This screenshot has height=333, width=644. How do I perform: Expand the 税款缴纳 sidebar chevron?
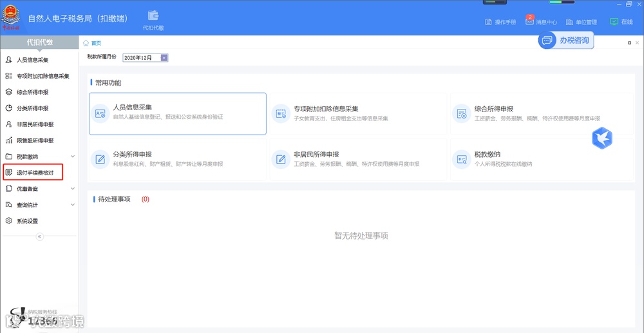tap(73, 157)
